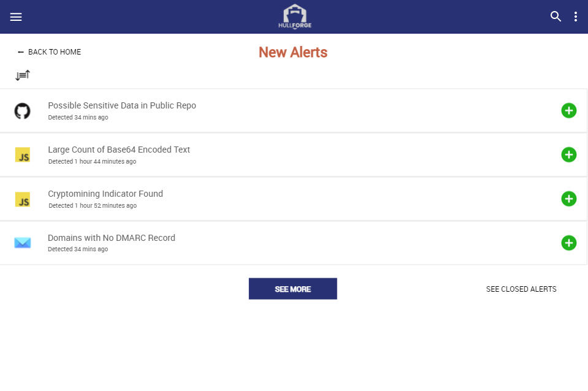588x391 pixels.
Task: Open the vertical three-dot options menu
Action: (x=575, y=17)
